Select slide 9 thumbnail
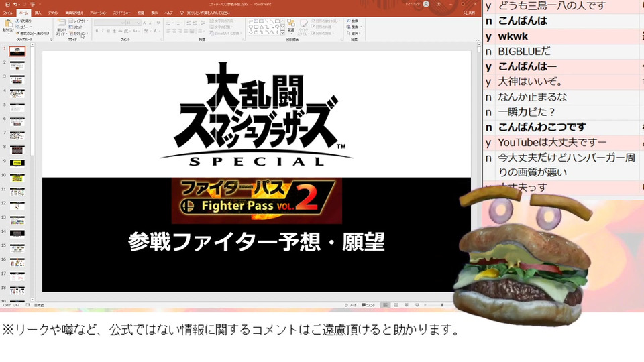The height and width of the screenshot is (362, 644). pos(17,164)
